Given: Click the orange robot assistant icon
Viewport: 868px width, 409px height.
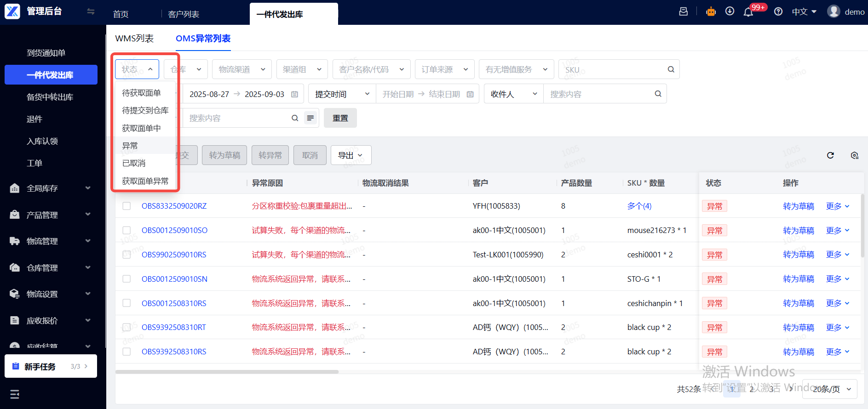Looking at the screenshot, I should click(x=711, y=11).
